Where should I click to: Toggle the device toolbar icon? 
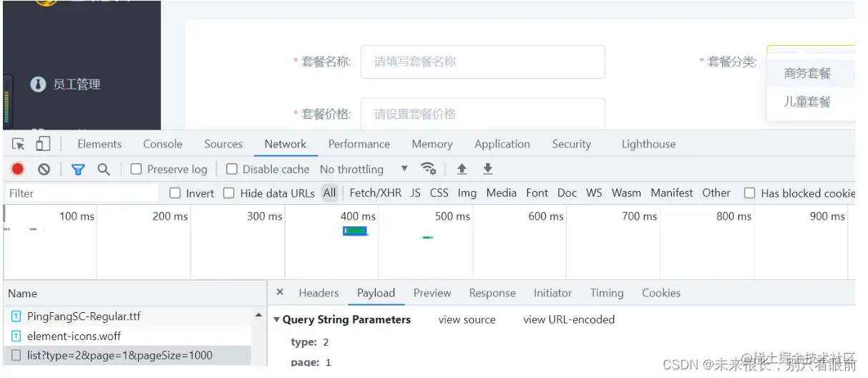tap(43, 144)
